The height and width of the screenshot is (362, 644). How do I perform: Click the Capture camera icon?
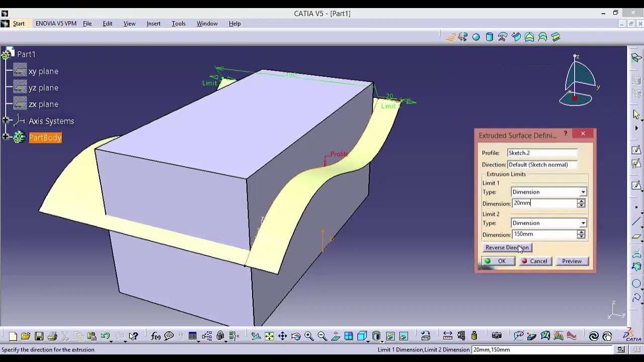click(497, 336)
